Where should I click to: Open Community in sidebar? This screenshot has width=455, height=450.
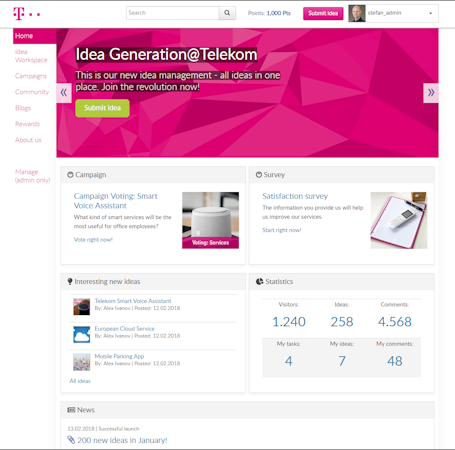(x=32, y=92)
